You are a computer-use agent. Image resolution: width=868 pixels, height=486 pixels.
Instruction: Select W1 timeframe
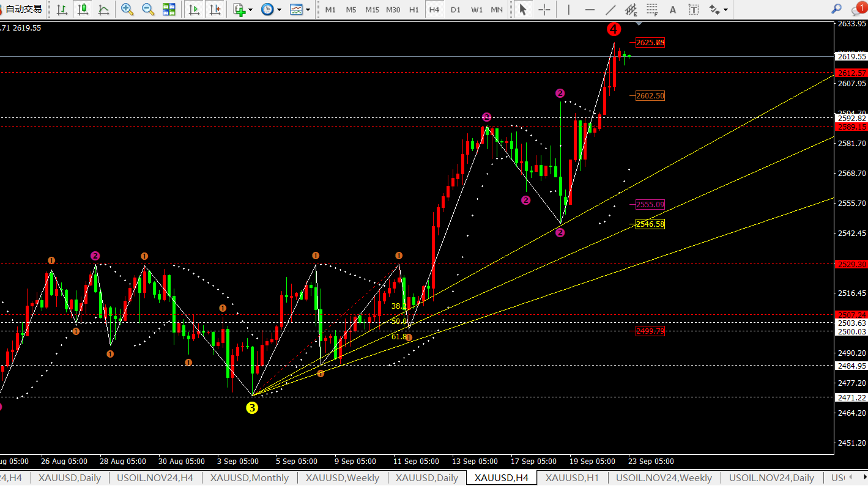[x=477, y=10]
